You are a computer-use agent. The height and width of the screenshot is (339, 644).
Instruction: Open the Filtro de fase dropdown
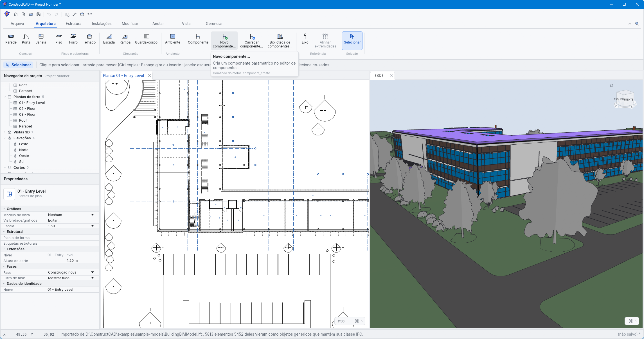(x=72, y=278)
